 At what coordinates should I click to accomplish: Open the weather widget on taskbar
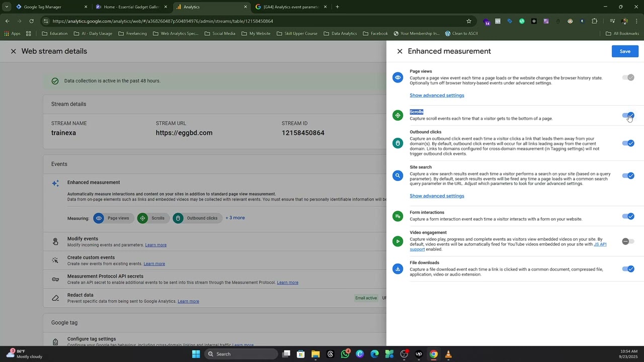coord(24,354)
